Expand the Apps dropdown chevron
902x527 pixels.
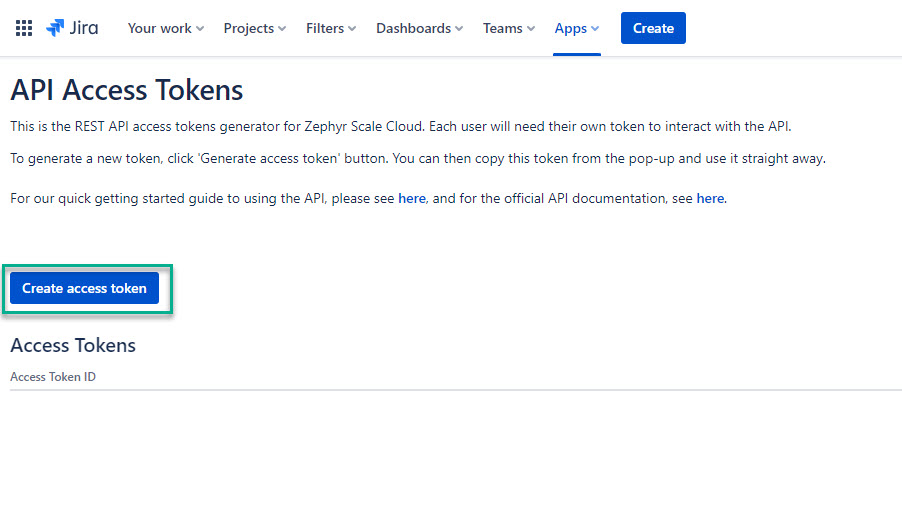tap(596, 29)
